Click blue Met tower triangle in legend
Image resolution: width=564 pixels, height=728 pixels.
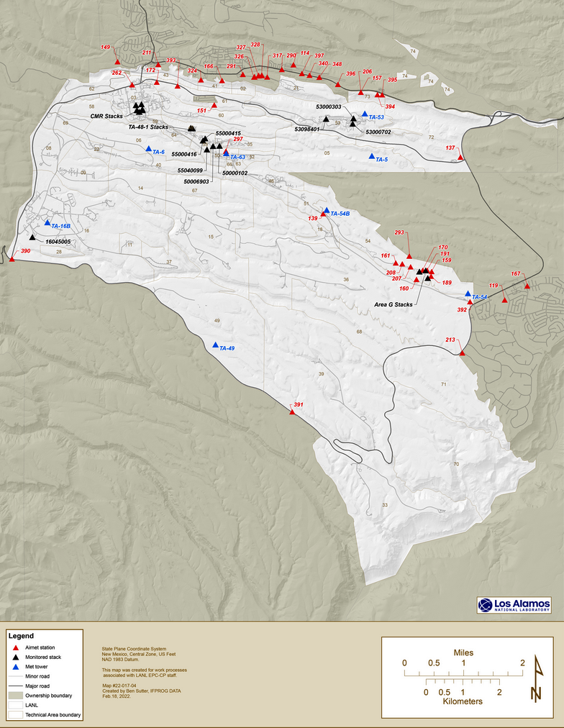coord(16,667)
